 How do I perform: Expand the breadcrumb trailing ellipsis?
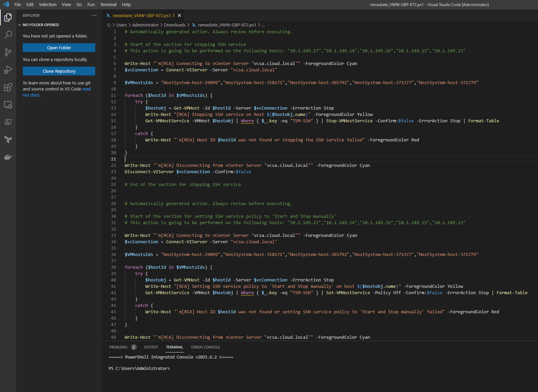click(x=263, y=25)
